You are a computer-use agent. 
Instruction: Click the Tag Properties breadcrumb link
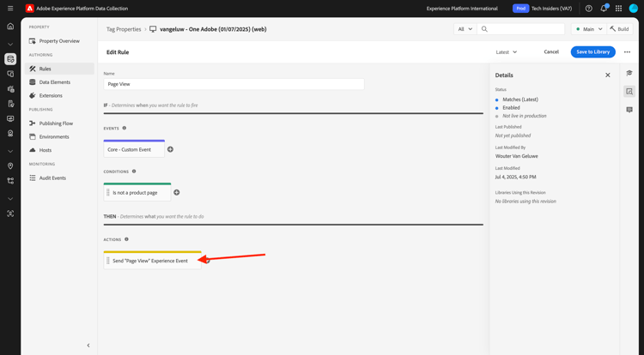[x=124, y=29]
